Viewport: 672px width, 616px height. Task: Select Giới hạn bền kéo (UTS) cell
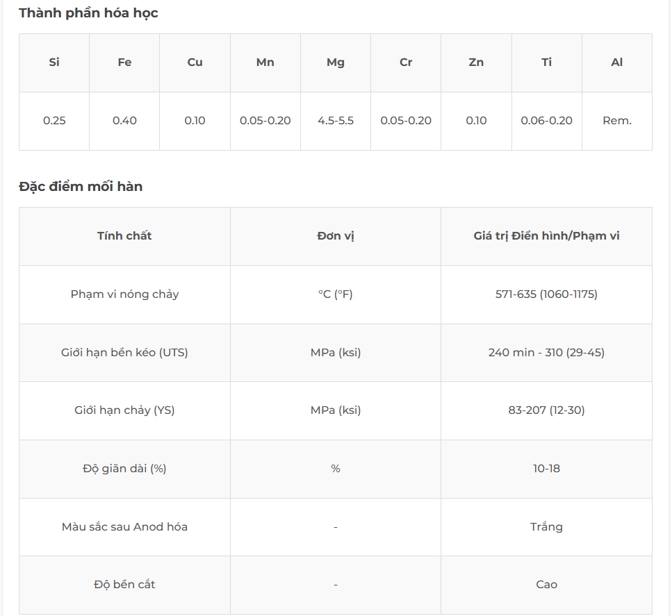[x=124, y=353]
